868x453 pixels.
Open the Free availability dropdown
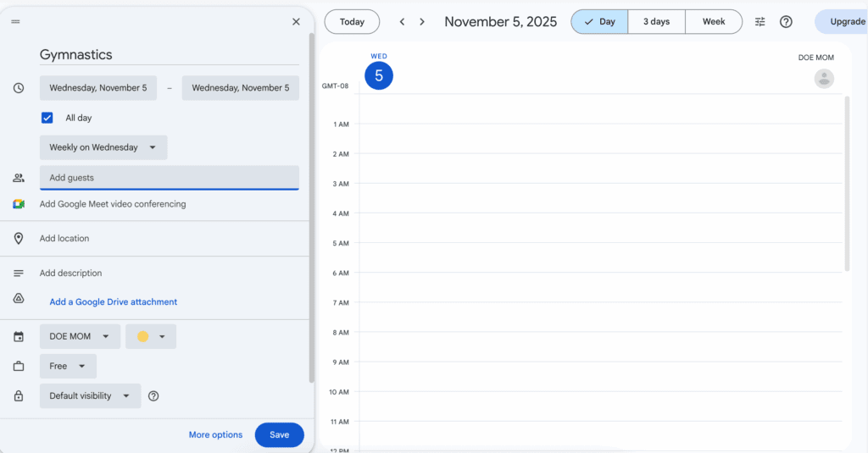coord(68,367)
